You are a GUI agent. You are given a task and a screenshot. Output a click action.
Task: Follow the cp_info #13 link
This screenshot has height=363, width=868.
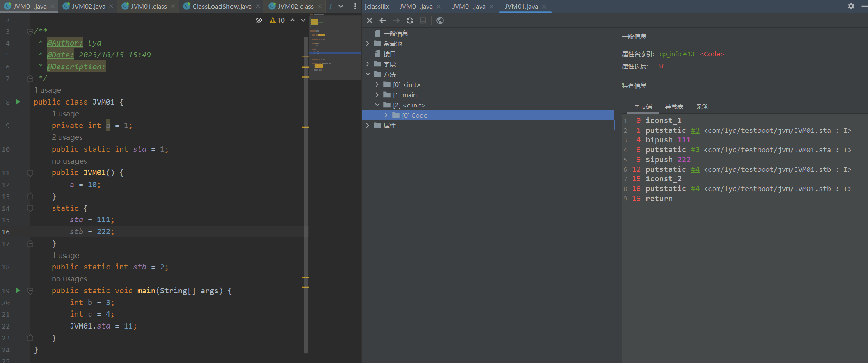pyautogui.click(x=677, y=54)
